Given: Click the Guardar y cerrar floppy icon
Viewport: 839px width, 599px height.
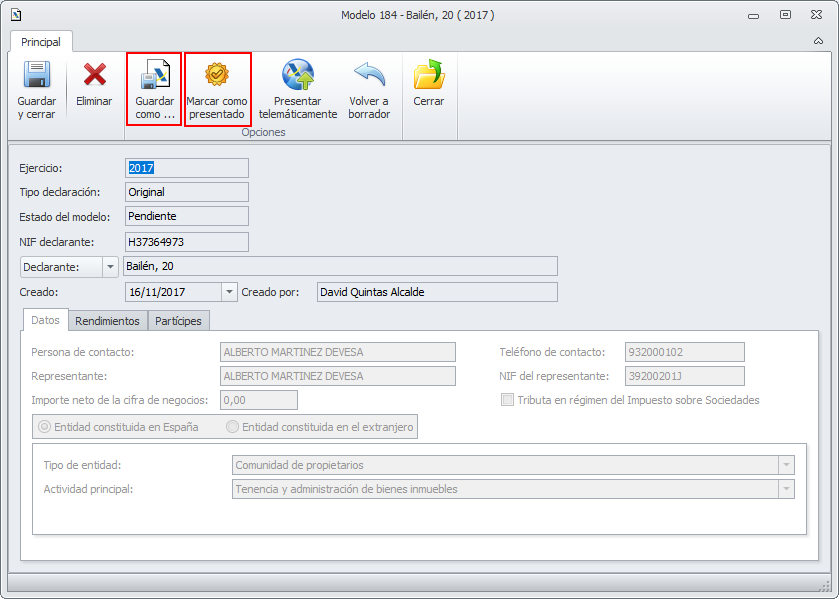Looking at the screenshot, I should (36, 74).
